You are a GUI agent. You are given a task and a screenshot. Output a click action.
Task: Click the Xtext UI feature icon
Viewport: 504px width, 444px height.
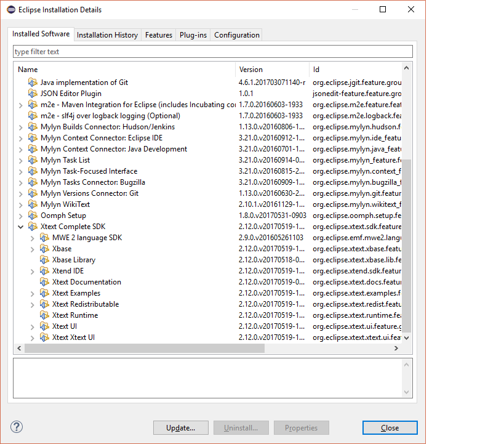(x=44, y=326)
